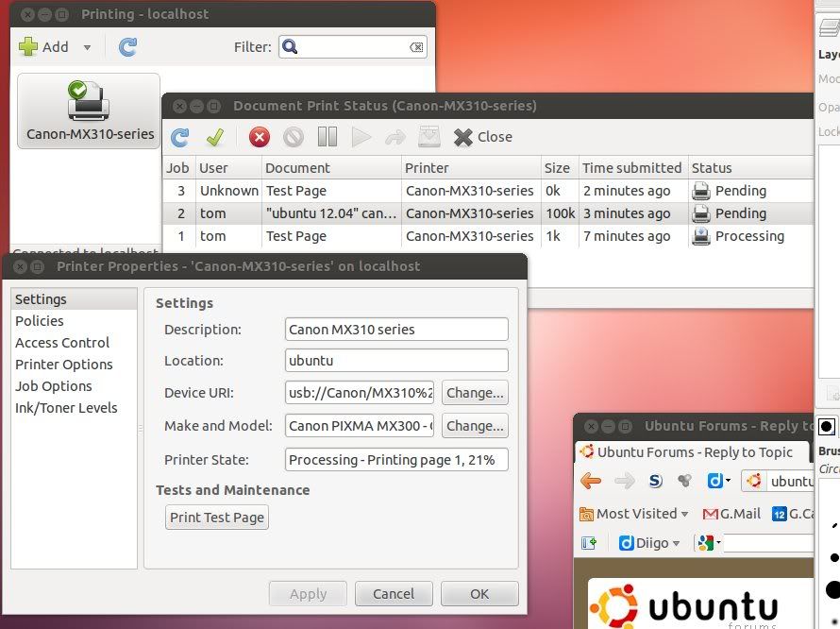Sort jobs by the Status column header
This screenshot has height=629, width=840.
point(750,168)
